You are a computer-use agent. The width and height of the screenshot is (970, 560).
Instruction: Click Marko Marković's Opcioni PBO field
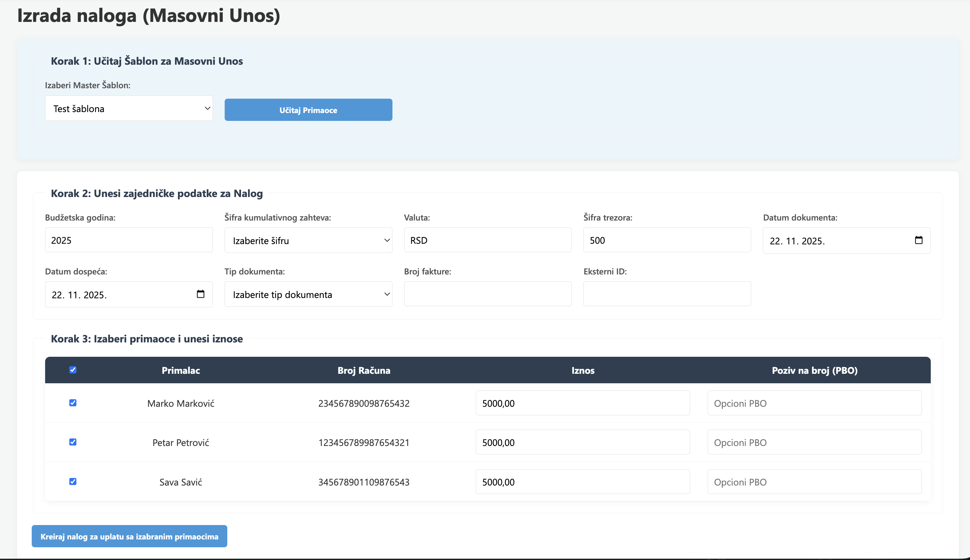(814, 403)
